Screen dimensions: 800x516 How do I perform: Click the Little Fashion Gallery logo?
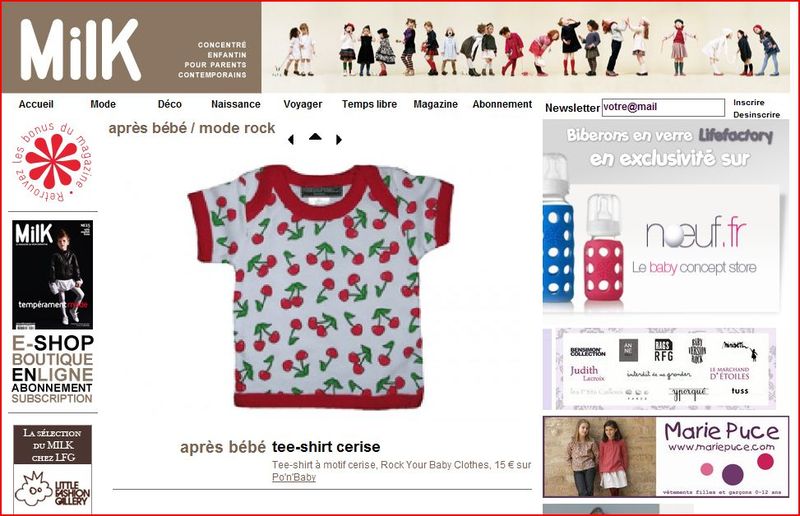(53, 489)
